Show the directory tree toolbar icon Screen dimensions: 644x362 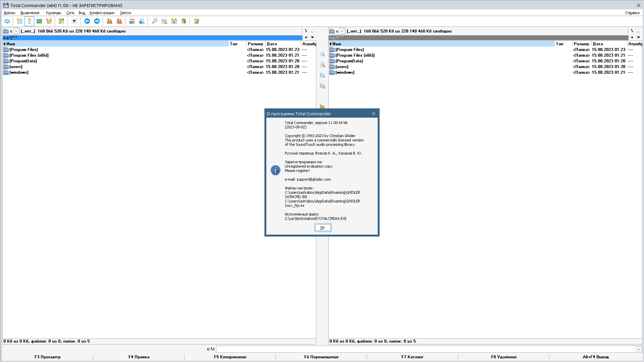[49, 21]
